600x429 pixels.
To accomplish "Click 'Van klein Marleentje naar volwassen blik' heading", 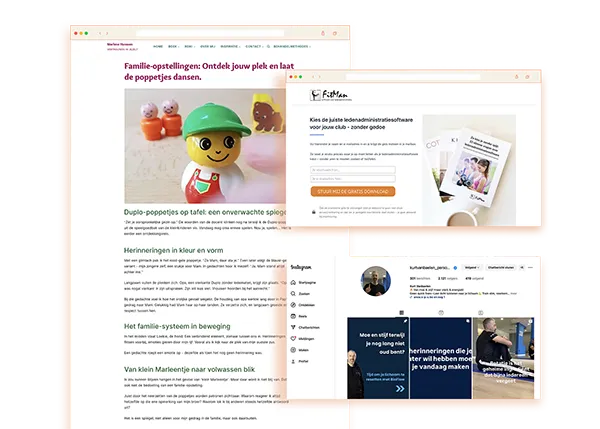I will tap(189, 369).
